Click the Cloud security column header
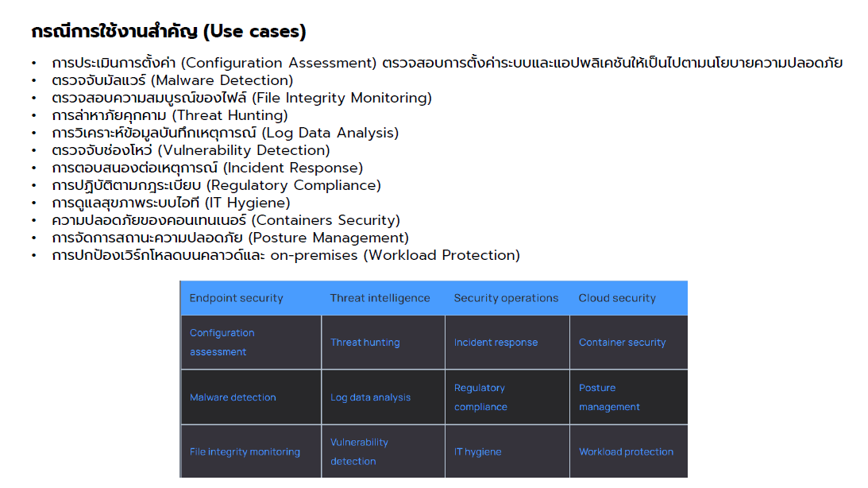Image resolution: width=868 pixels, height=488 pixels. (x=617, y=298)
